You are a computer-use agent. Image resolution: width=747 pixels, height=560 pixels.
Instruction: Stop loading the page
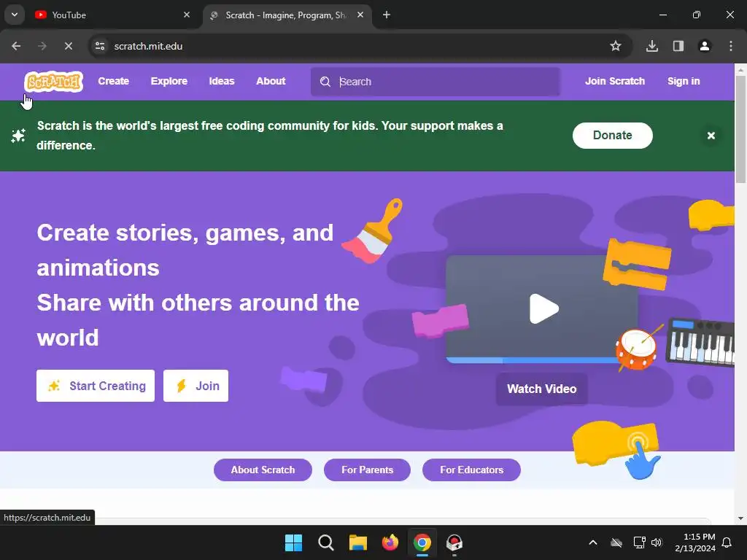[x=68, y=46]
